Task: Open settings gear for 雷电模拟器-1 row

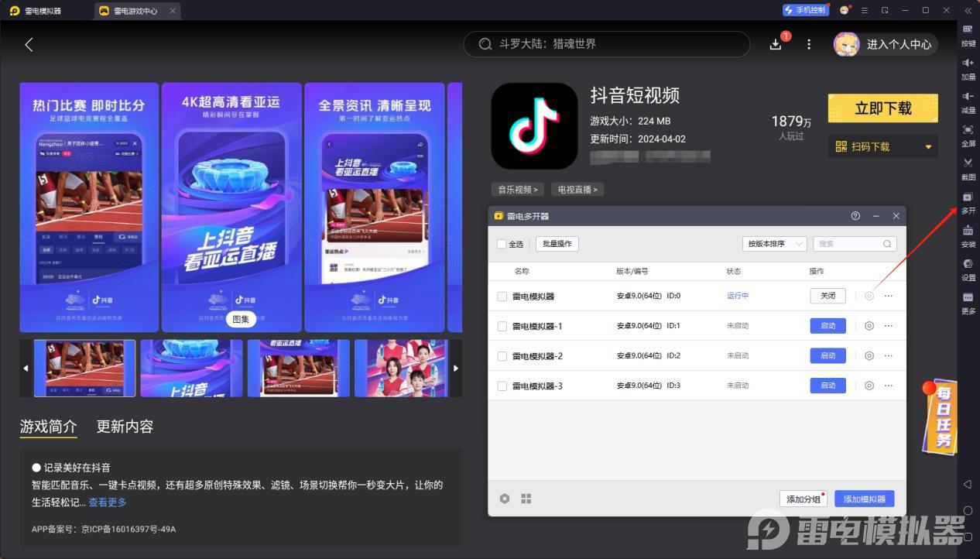Action: (869, 326)
